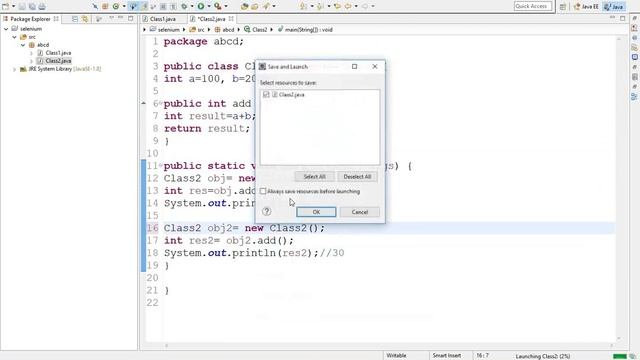This screenshot has width=640, height=360.
Task: Maximize the Package Explorer panel
Action: (x=131, y=18)
